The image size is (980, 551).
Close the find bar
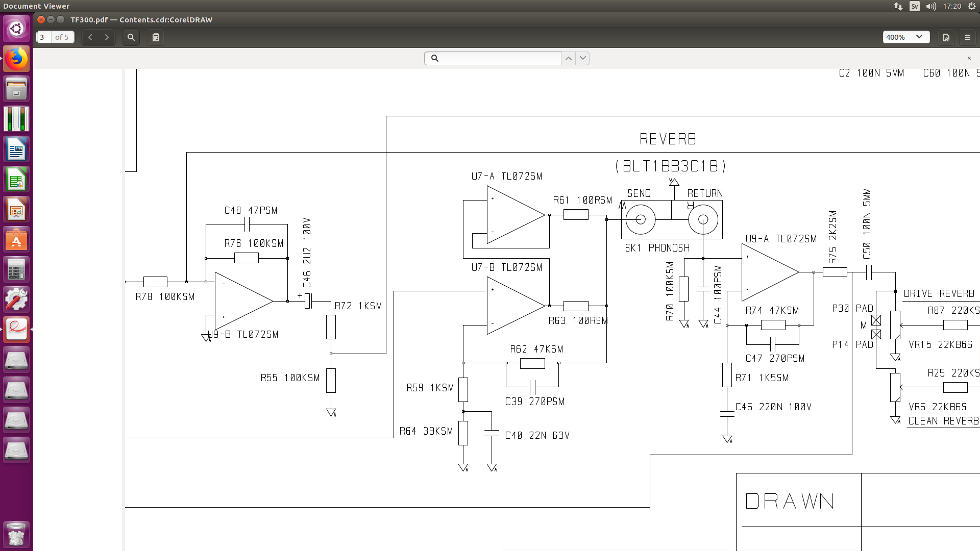(x=969, y=58)
